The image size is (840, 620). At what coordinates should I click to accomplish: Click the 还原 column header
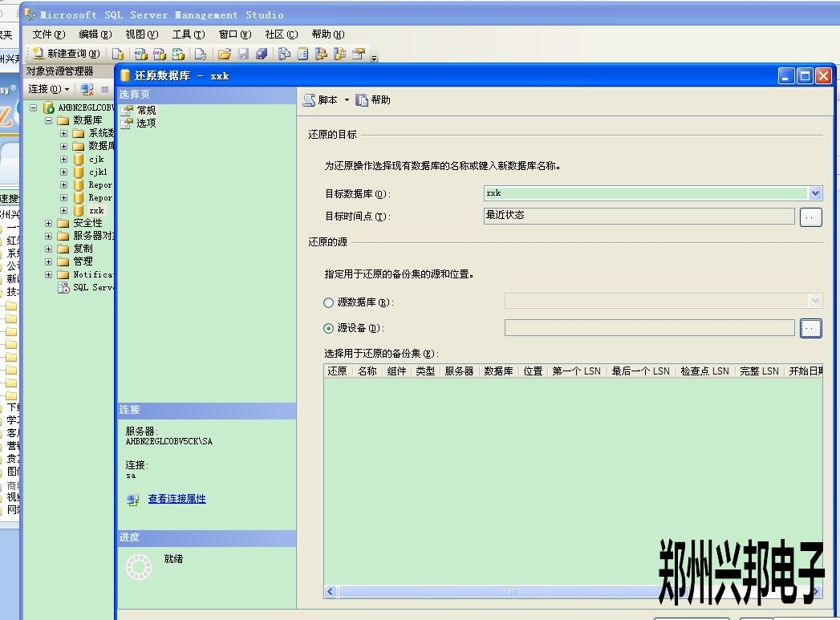pos(338,371)
